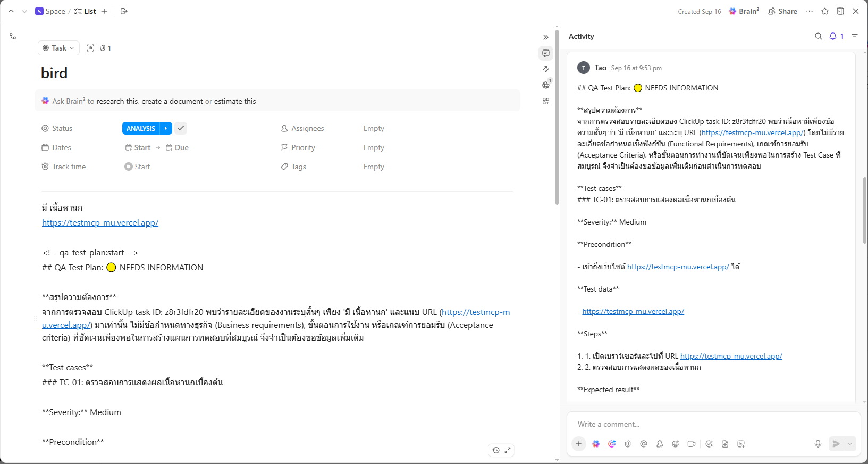This screenshot has width=868, height=464.
Task: Click the description scrollbar
Action: [x=557, y=117]
